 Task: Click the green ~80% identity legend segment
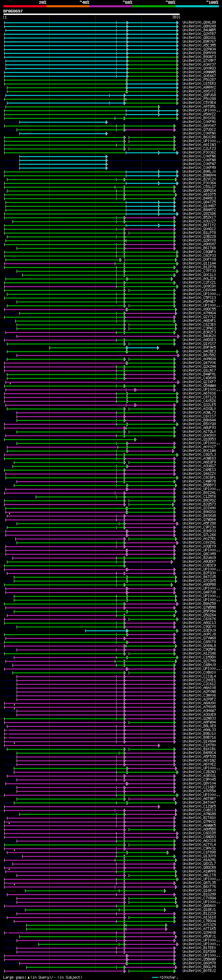[154, 6]
